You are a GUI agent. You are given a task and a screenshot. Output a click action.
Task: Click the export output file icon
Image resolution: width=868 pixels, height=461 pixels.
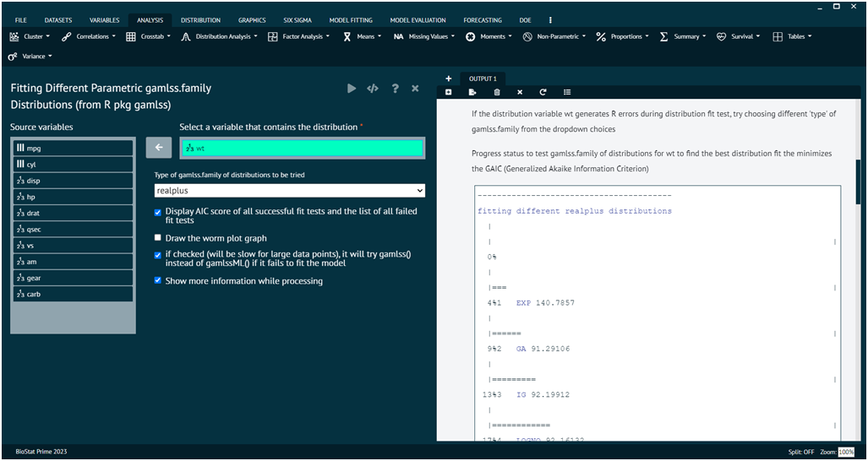click(472, 92)
